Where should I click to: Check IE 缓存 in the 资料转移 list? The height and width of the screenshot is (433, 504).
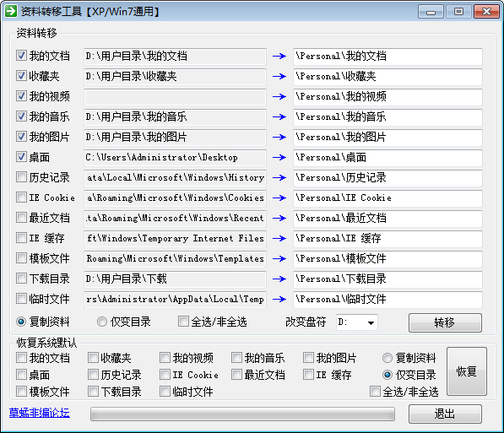coord(21,238)
